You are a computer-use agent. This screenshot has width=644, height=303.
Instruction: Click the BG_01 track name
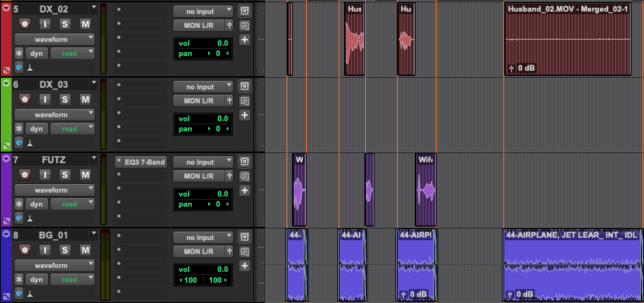[x=54, y=235]
